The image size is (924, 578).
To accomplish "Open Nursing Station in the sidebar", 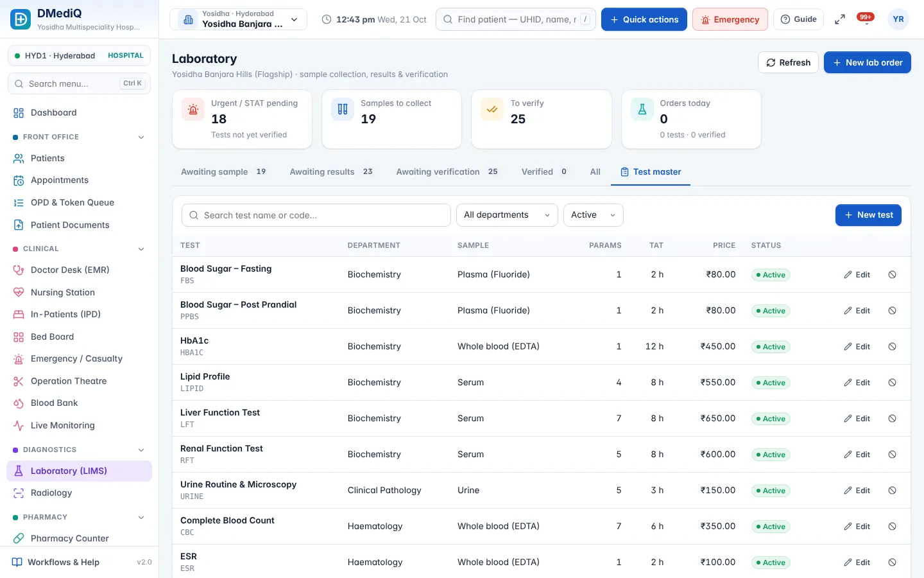I will (x=79, y=292).
